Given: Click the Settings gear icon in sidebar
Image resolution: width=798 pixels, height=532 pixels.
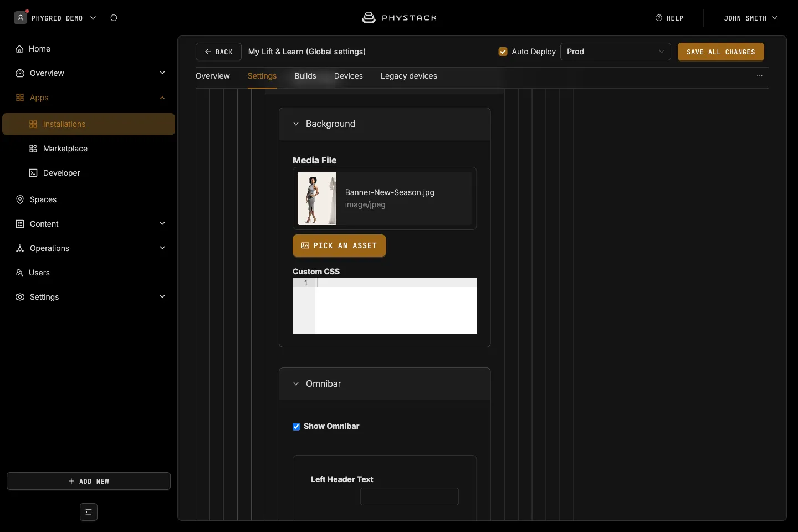Looking at the screenshot, I should point(20,297).
